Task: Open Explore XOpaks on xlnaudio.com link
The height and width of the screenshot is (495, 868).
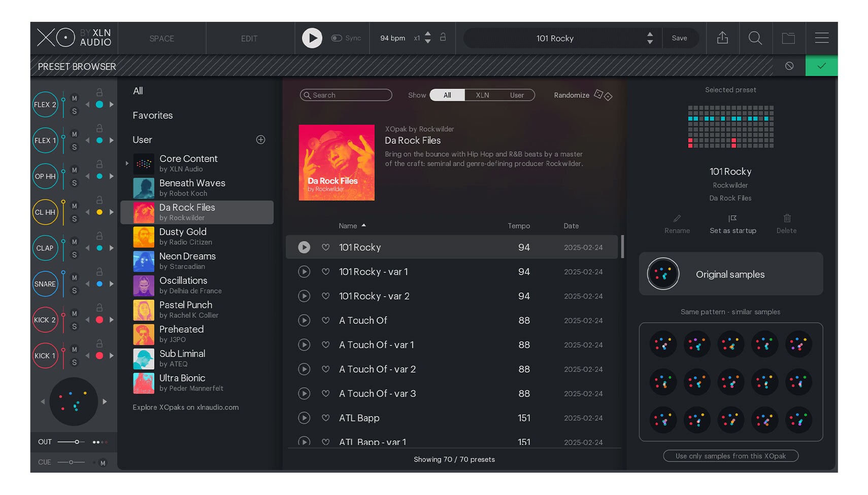Action: 185,407
